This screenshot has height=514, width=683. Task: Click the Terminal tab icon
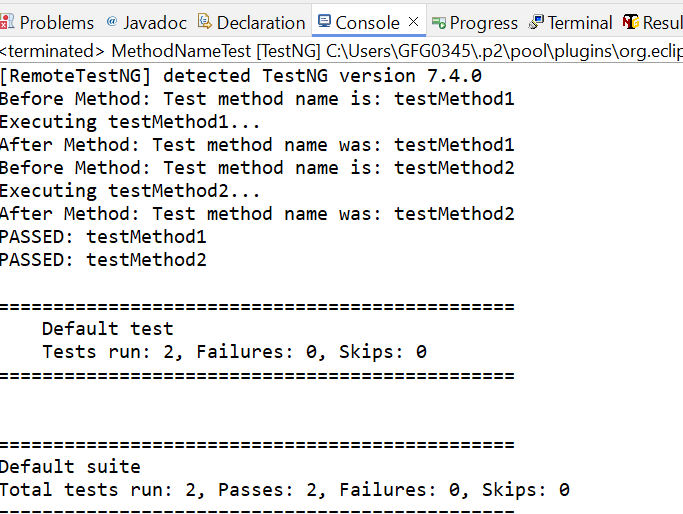point(537,22)
